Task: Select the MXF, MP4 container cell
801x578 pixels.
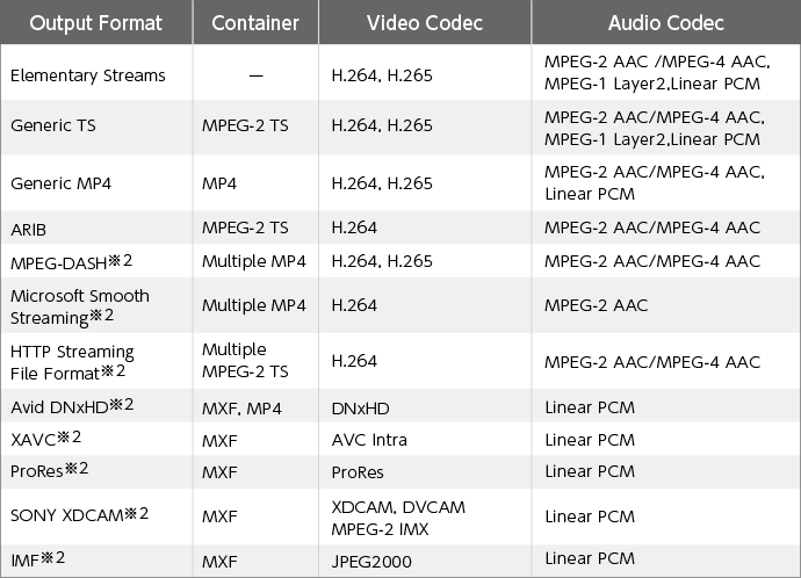Action: [x=242, y=409]
